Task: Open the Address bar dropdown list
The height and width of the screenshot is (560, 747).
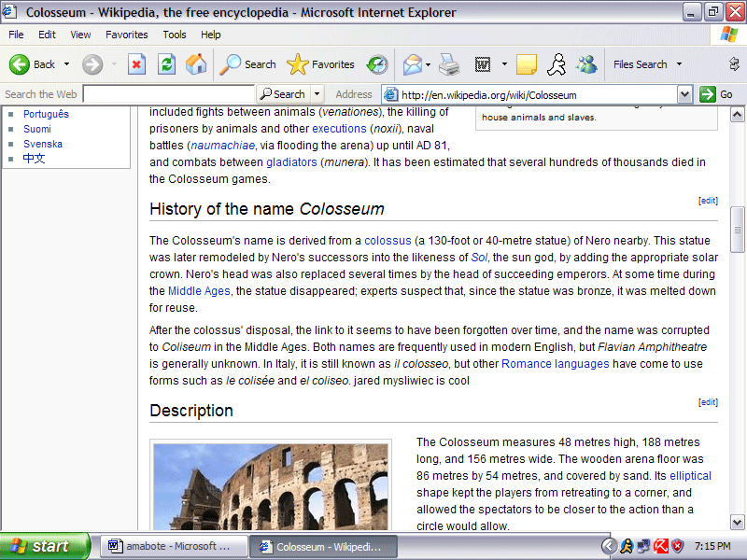Action: pyautogui.click(x=684, y=94)
